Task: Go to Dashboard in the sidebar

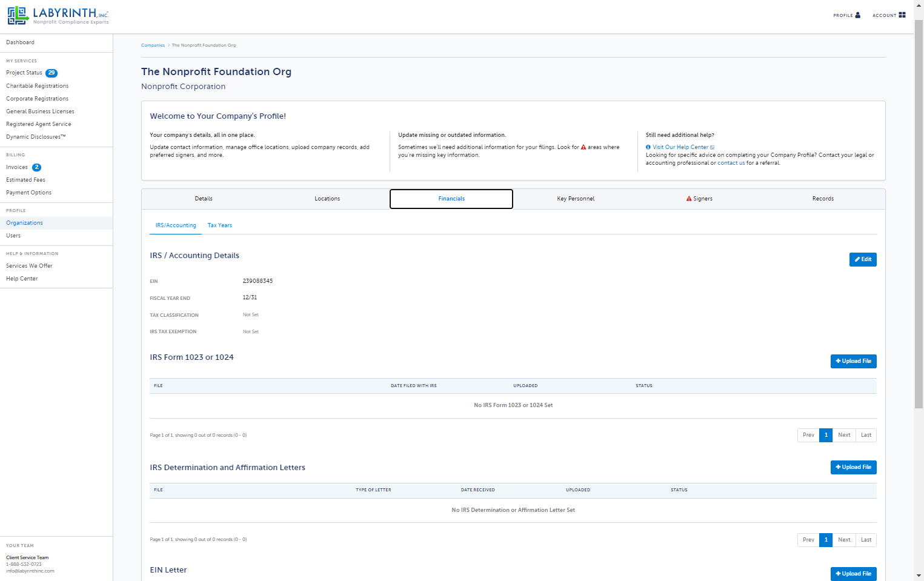Action: click(x=20, y=42)
